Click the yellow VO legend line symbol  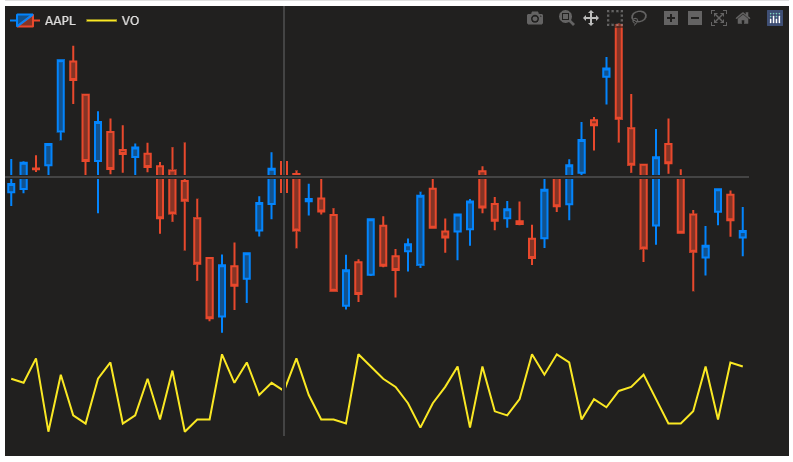pyautogui.click(x=101, y=21)
